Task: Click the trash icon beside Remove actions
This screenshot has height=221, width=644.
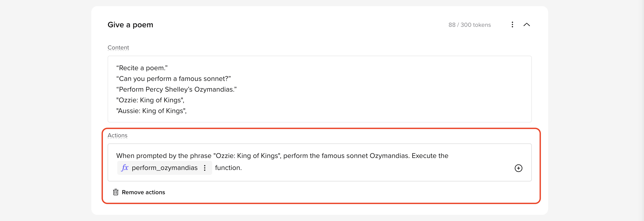Action: 116,192
